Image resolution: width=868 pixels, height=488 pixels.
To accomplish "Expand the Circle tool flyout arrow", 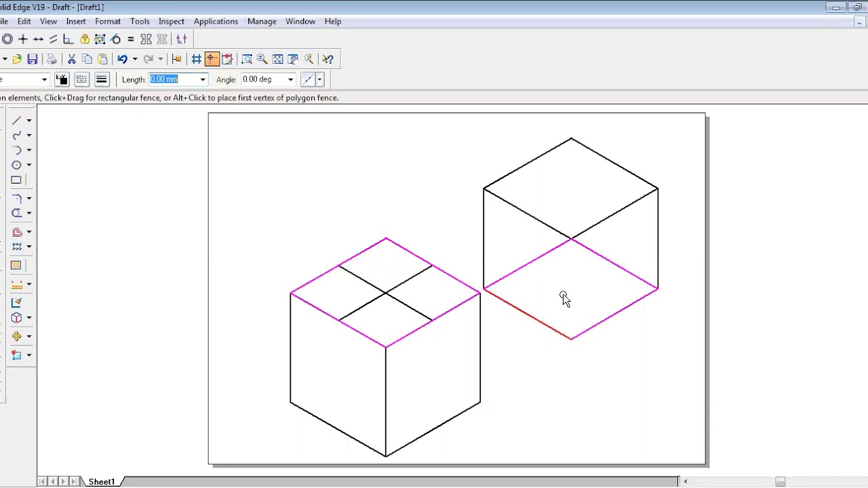I will pyautogui.click(x=28, y=165).
